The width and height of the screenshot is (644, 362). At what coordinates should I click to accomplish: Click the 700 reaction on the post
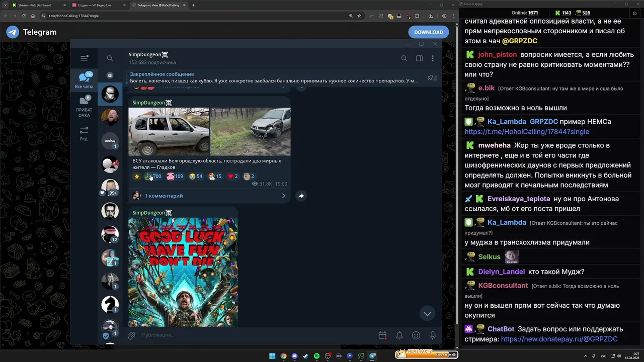point(152,176)
